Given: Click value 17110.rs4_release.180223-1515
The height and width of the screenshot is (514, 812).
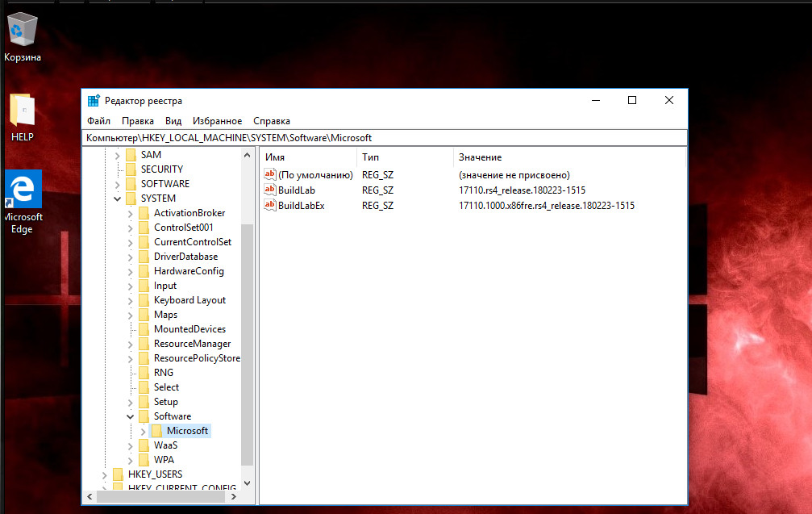Looking at the screenshot, I should (522, 190).
